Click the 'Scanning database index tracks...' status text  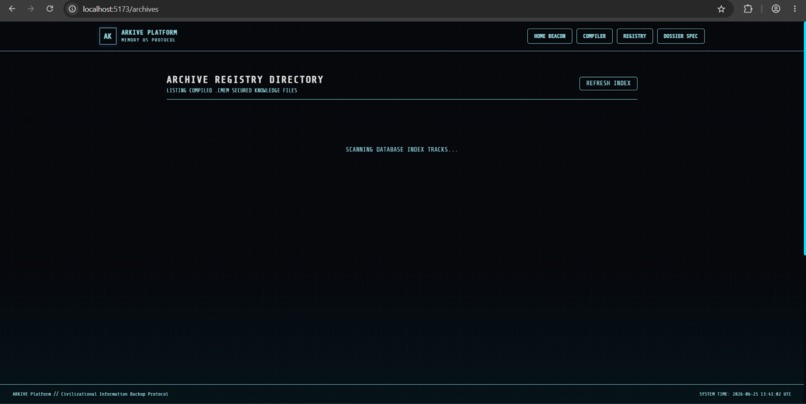(x=401, y=150)
